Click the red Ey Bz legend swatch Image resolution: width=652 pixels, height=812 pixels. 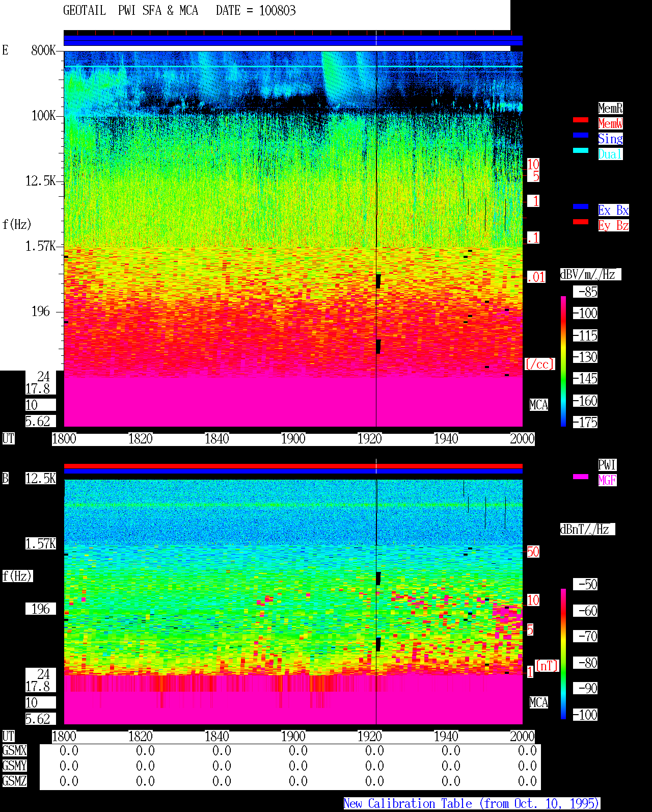[581, 222]
